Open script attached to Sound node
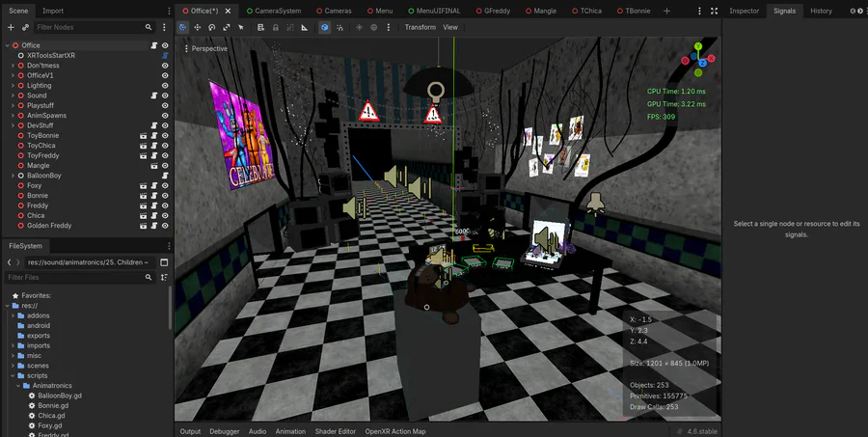 [x=154, y=96]
